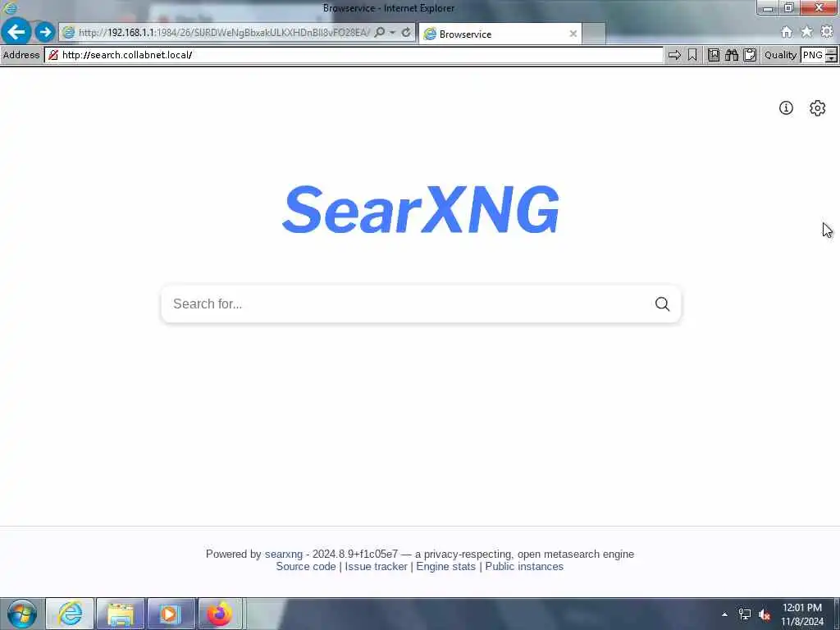The image size is (840, 630).
Task: Open the Browservice bookmarks list icon
Action: (714, 55)
